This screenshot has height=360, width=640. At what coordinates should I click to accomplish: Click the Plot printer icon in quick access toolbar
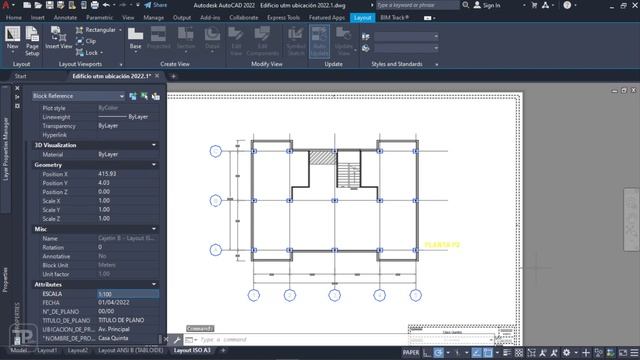pos(94,5)
